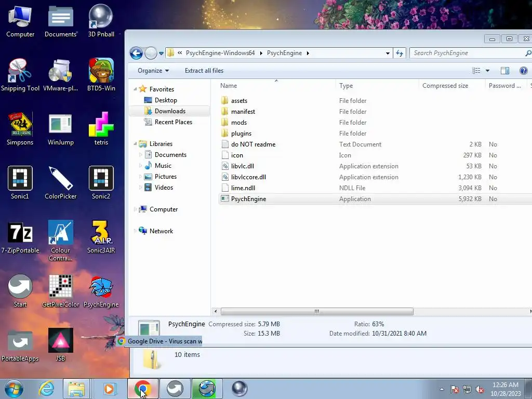Expand the Documents library node arrow
Screen dimensions: 532x399
pos(140,155)
